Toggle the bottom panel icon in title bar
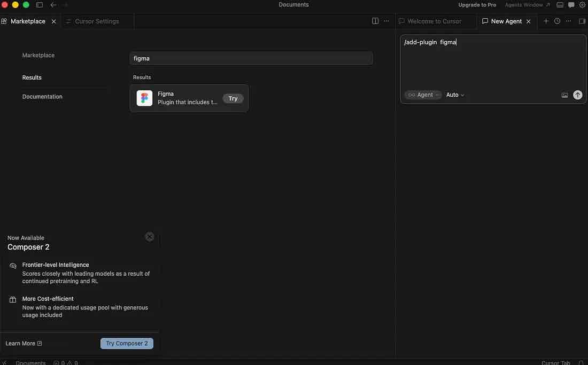Viewport: 588px width, 365px height. [560, 5]
